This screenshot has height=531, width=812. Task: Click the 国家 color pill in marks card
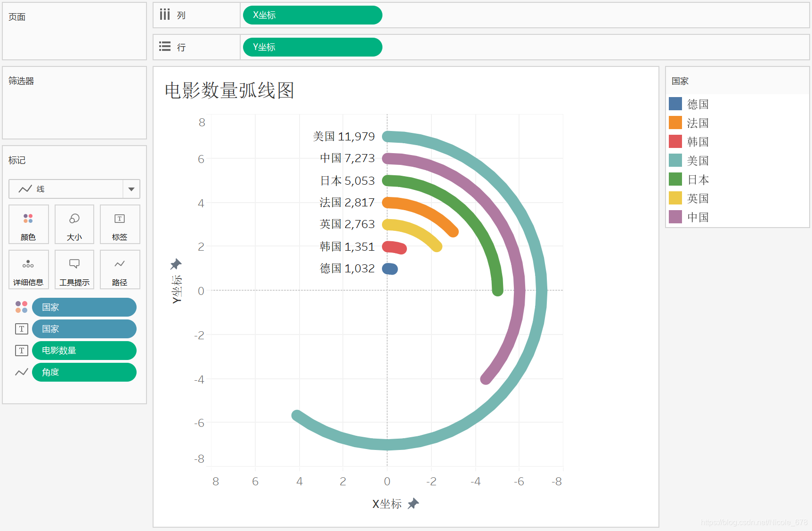[x=84, y=307]
